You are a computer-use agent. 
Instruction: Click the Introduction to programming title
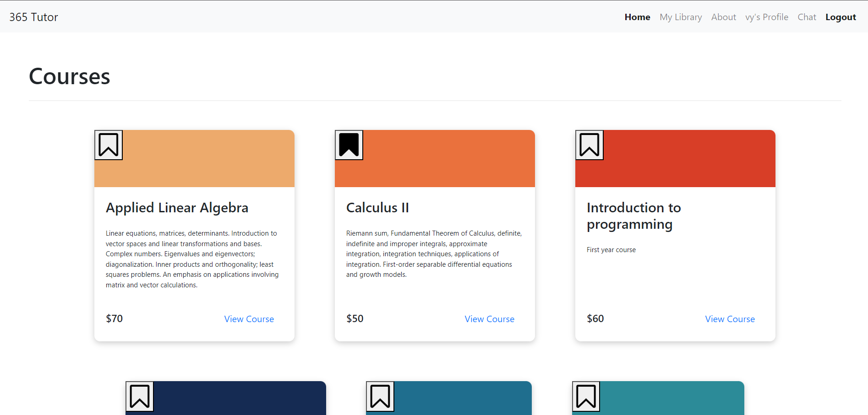coord(634,216)
